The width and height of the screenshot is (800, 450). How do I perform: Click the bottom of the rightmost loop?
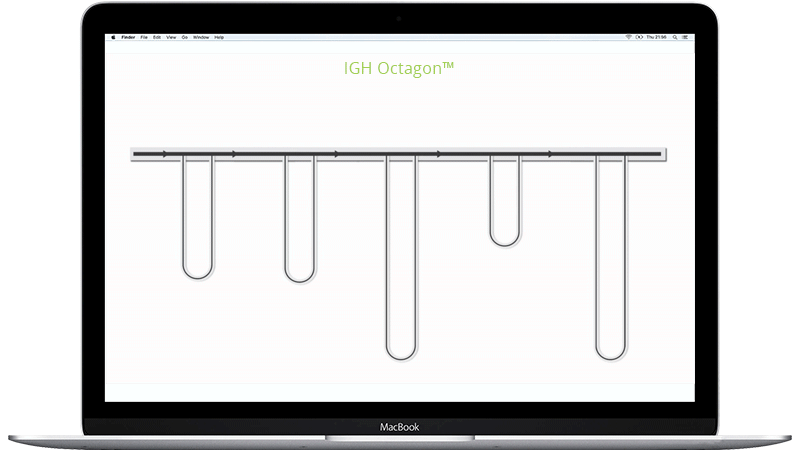tap(611, 356)
